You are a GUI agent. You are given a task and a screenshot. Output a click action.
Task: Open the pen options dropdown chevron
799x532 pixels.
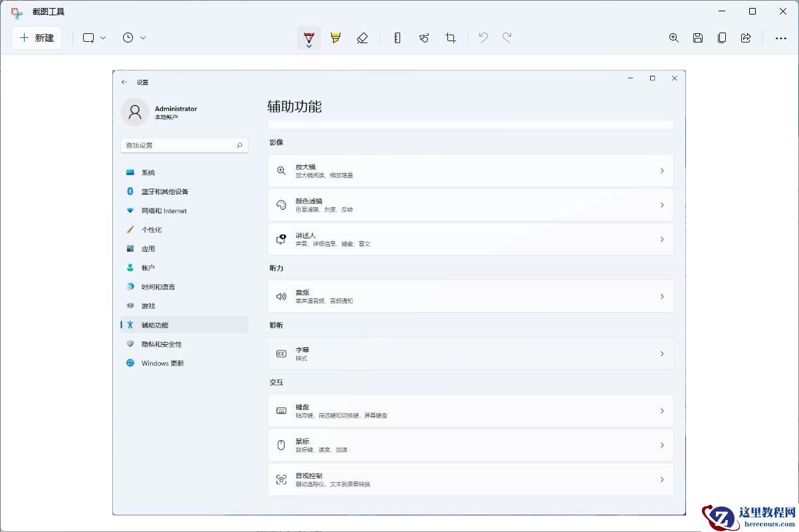point(308,46)
